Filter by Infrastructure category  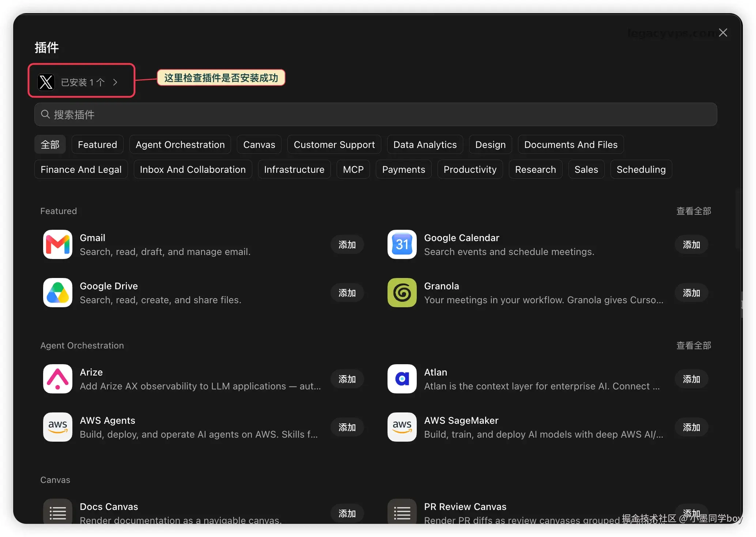pyautogui.click(x=294, y=169)
